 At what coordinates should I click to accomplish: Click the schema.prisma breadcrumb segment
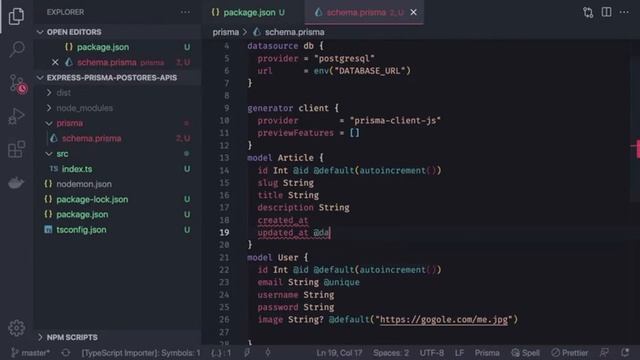[294, 32]
